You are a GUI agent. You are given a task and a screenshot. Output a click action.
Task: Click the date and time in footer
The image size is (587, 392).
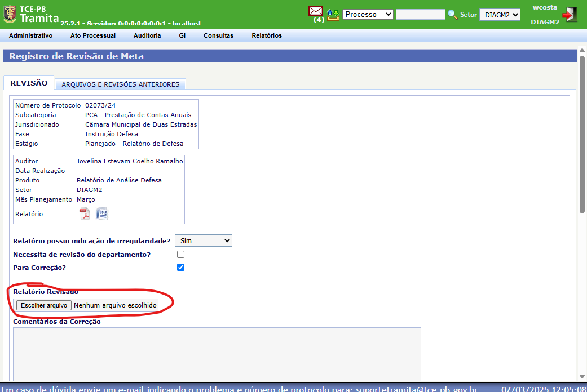pyautogui.click(x=544, y=389)
